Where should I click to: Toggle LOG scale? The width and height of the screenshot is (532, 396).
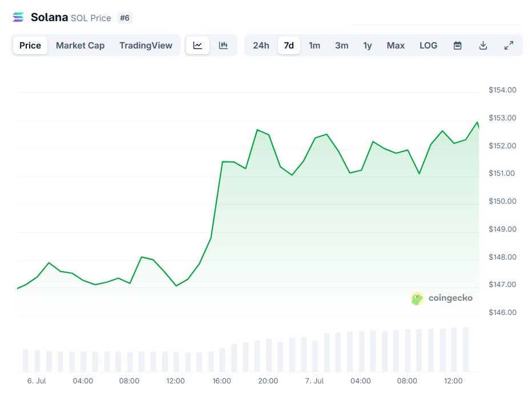428,46
